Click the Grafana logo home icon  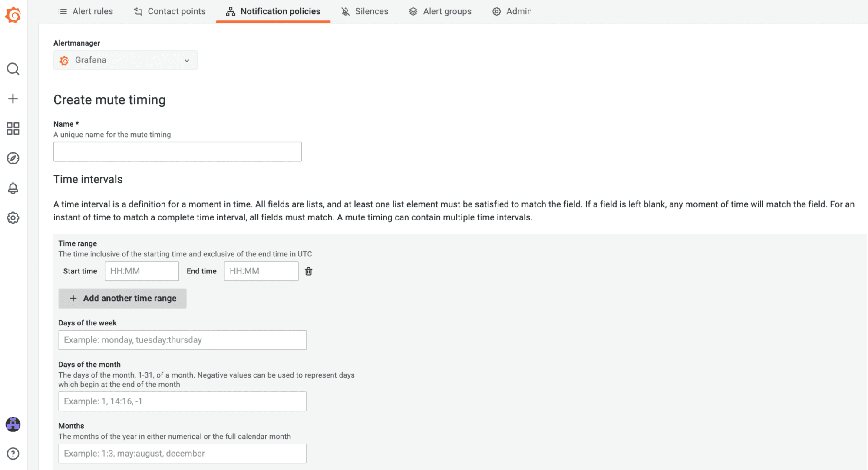tap(13, 15)
